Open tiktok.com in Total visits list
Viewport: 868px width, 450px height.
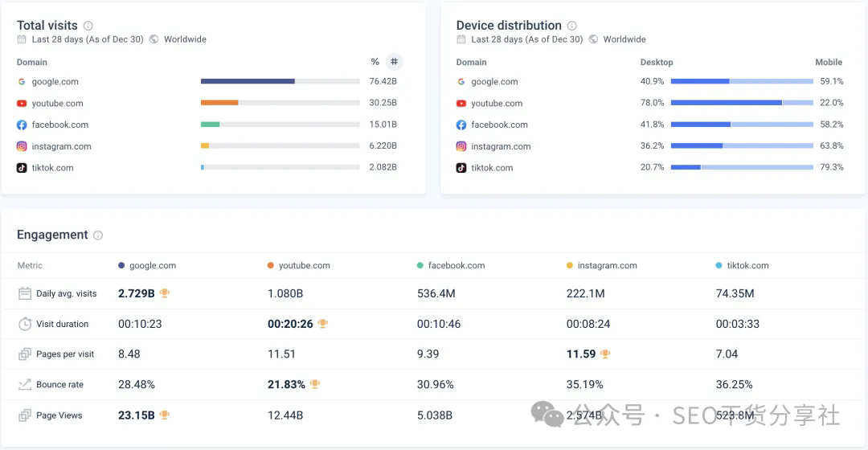pyautogui.click(x=52, y=168)
